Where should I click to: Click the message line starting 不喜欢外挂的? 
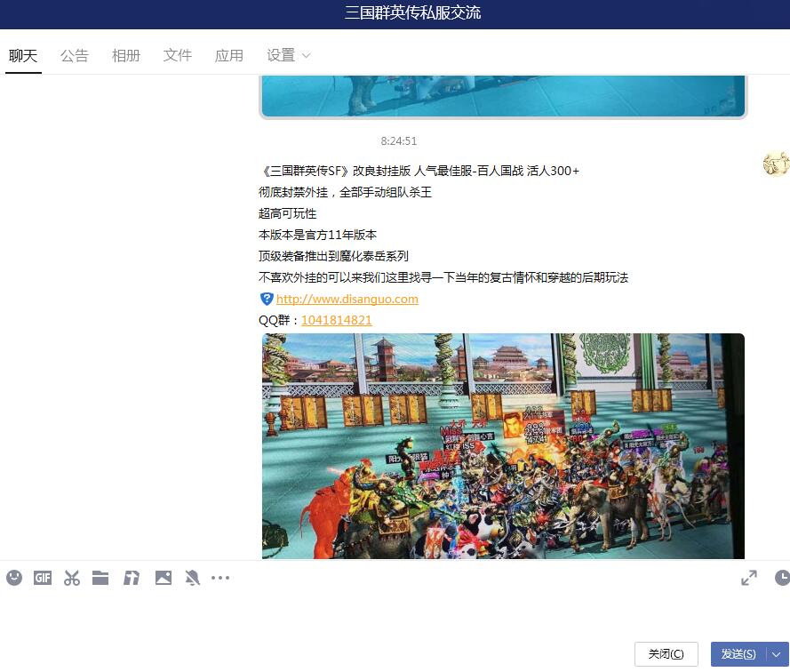[x=443, y=277]
